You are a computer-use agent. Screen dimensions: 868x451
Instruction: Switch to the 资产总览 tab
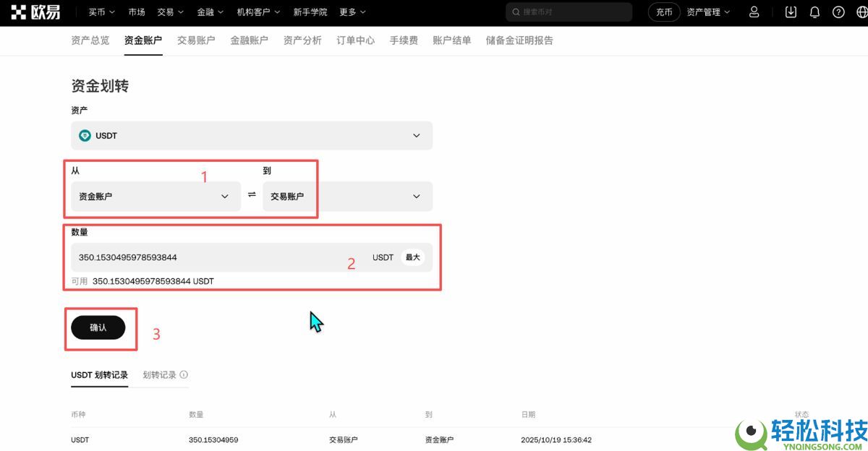pos(90,40)
